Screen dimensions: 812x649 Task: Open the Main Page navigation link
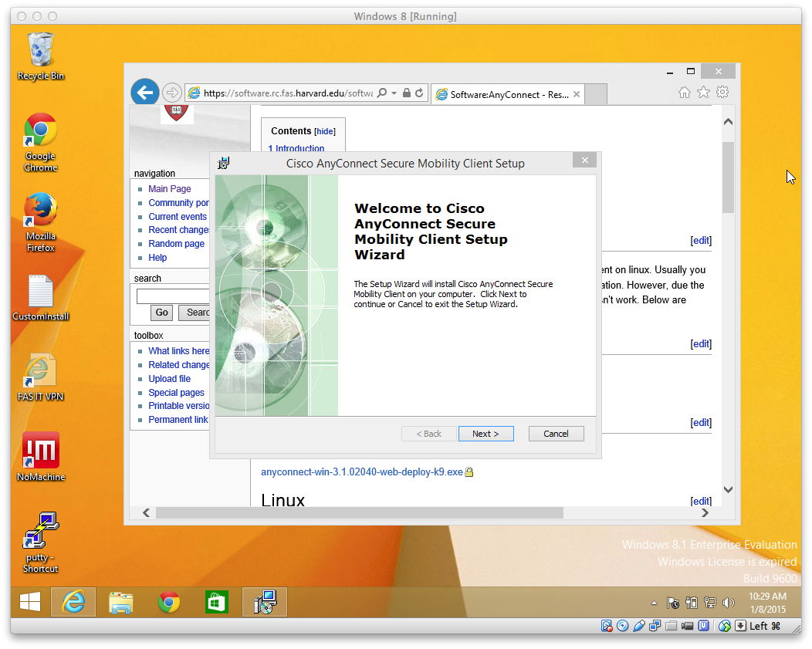169,189
